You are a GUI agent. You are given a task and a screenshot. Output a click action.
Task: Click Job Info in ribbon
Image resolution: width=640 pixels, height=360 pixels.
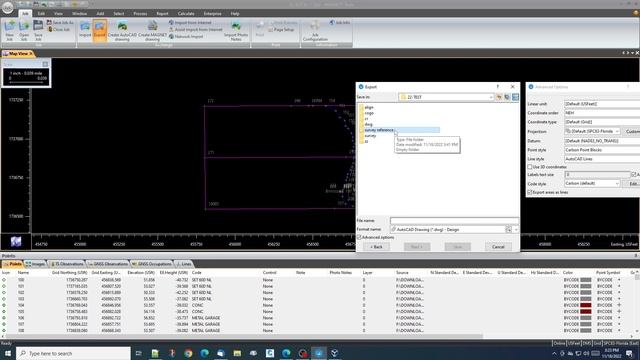pyautogui.click(x=340, y=22)
